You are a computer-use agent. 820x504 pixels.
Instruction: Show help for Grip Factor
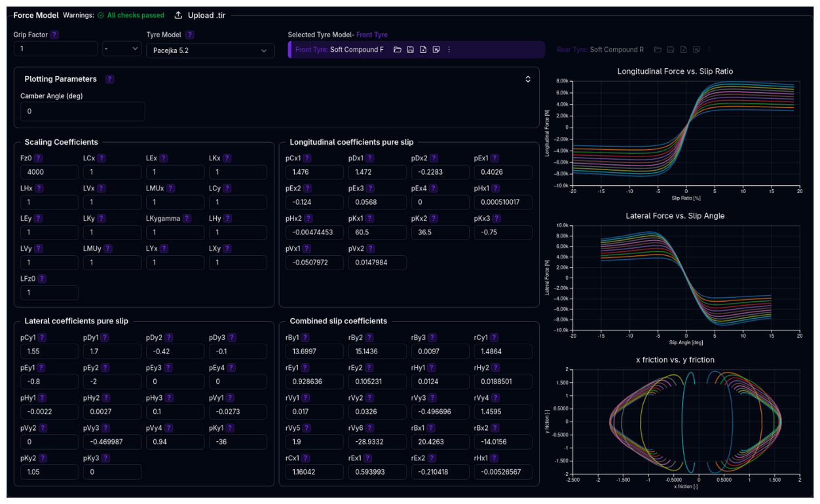coord(54,35)
